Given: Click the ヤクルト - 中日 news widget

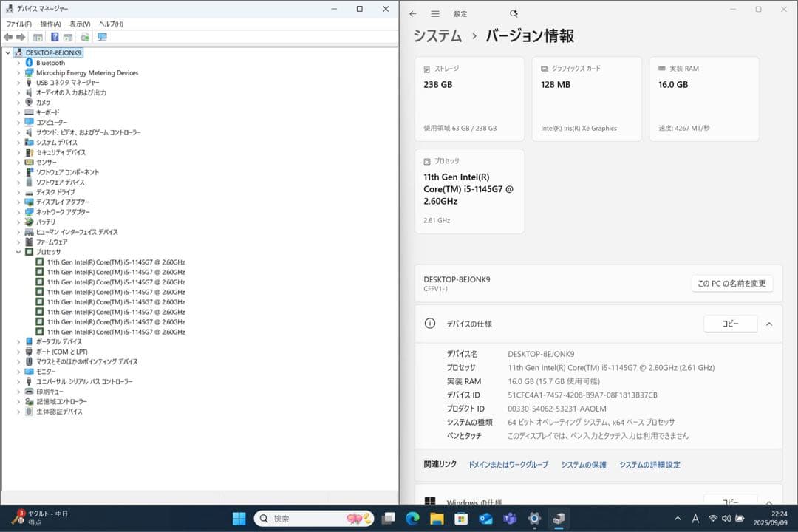Looking at the screenshot, I should point(40,518).
